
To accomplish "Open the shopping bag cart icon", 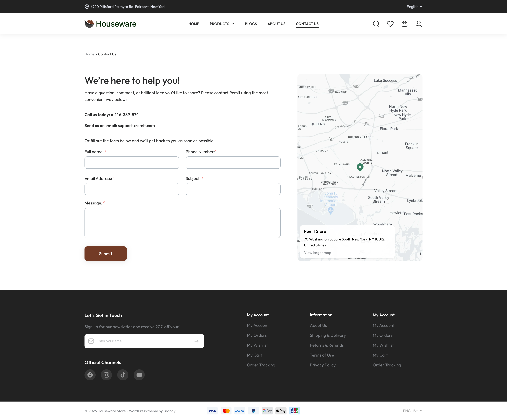I will tap(404, 24).
